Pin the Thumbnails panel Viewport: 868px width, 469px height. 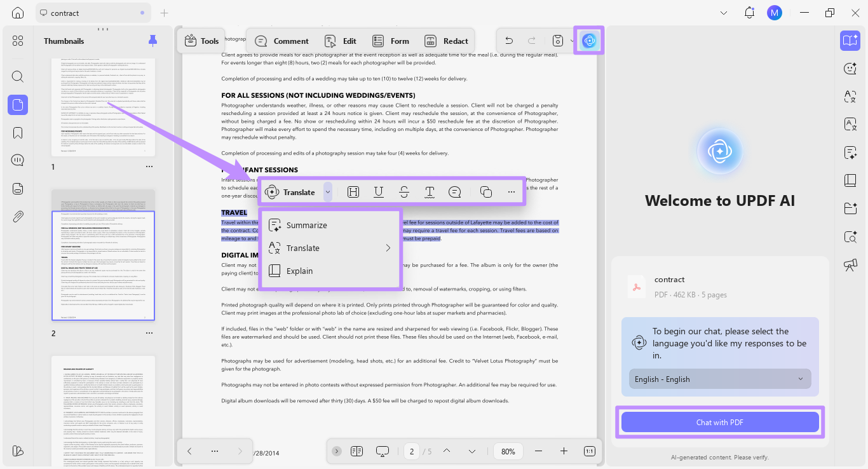(x=153, y=41)
